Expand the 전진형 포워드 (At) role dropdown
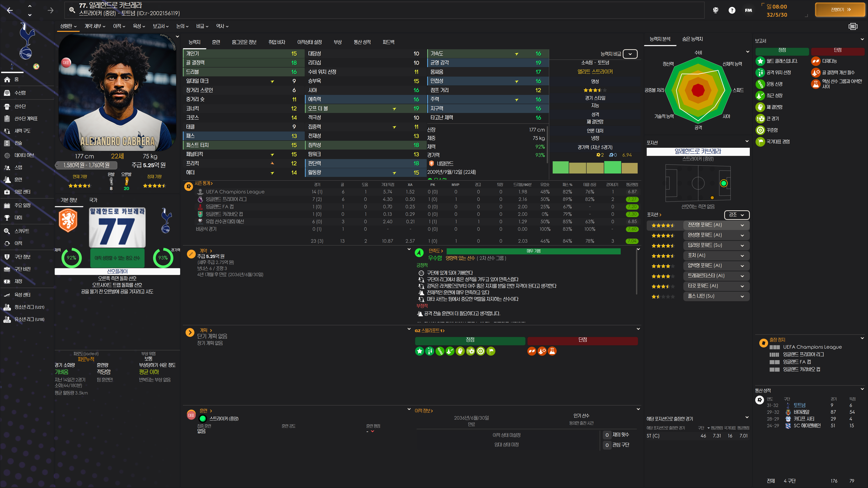The image size is (868, 488). [x=742, y=225]
